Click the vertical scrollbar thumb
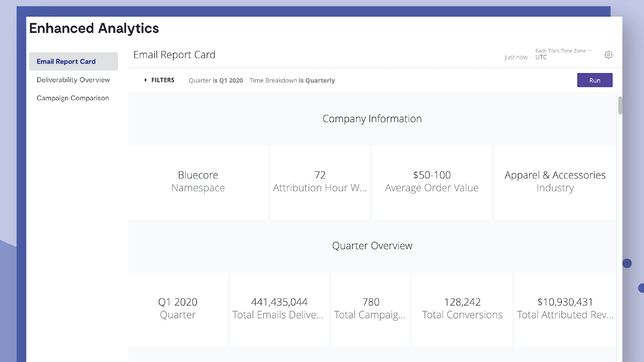Image resolution: width=644 pixels, height=362 pixels. 620,105
